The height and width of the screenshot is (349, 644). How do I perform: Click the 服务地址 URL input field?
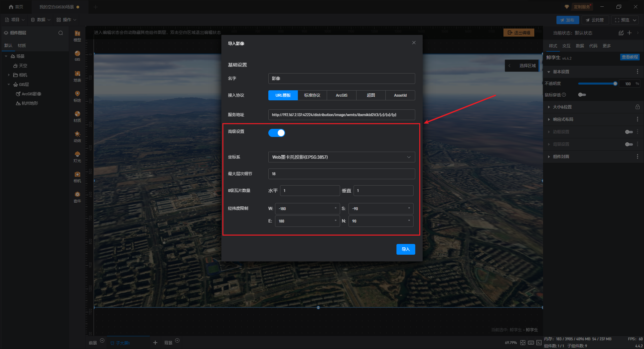pyautogui.click(x=341, y=115)
